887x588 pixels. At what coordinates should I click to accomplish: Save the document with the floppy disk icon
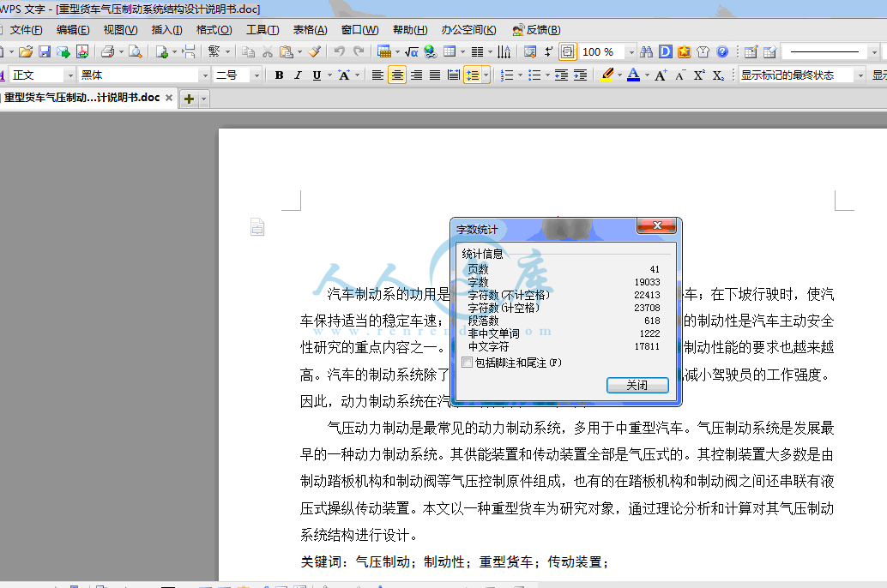pos(44,52)
